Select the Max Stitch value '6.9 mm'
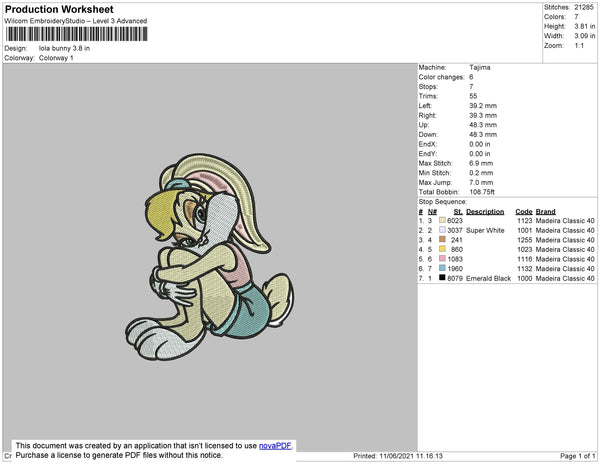This screenshot has height=464, width=600. point(481,163)
